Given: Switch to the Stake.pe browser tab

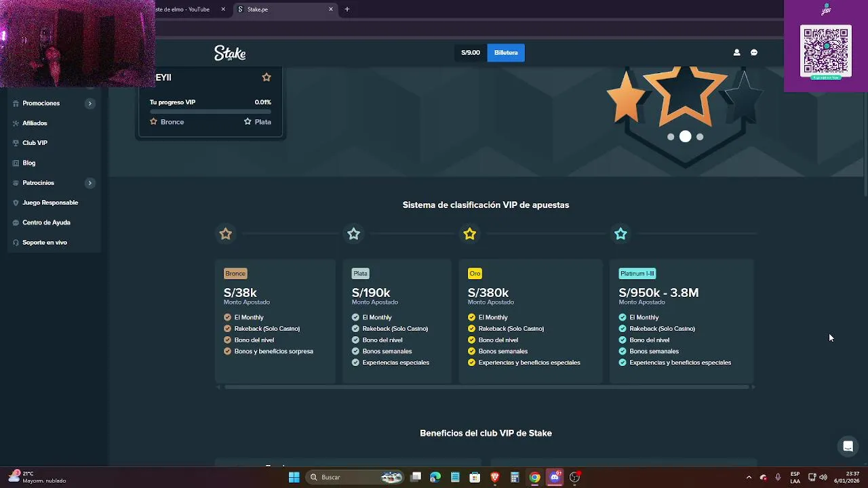Looking at the screenshot, I should [283, 9].
